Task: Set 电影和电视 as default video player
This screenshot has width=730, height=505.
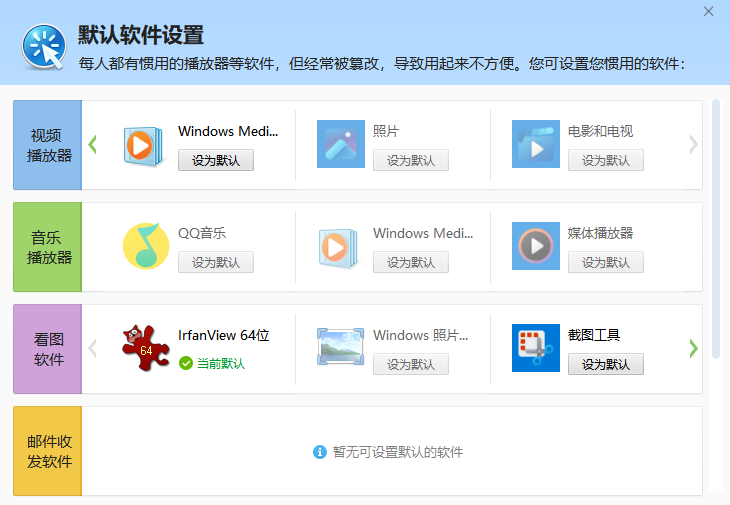Action: pos(606,160)
